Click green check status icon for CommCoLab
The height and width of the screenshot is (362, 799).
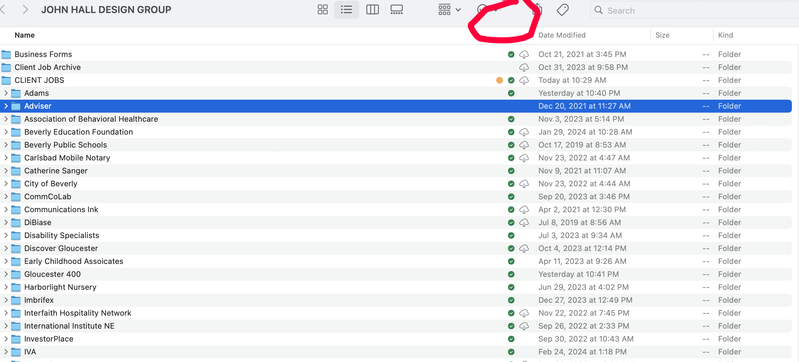coord(511,197)
